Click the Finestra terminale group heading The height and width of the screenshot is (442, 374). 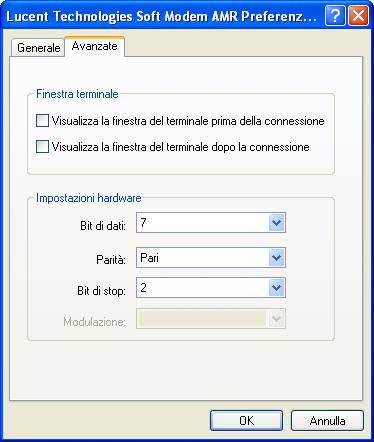click(x=77, y=94)
